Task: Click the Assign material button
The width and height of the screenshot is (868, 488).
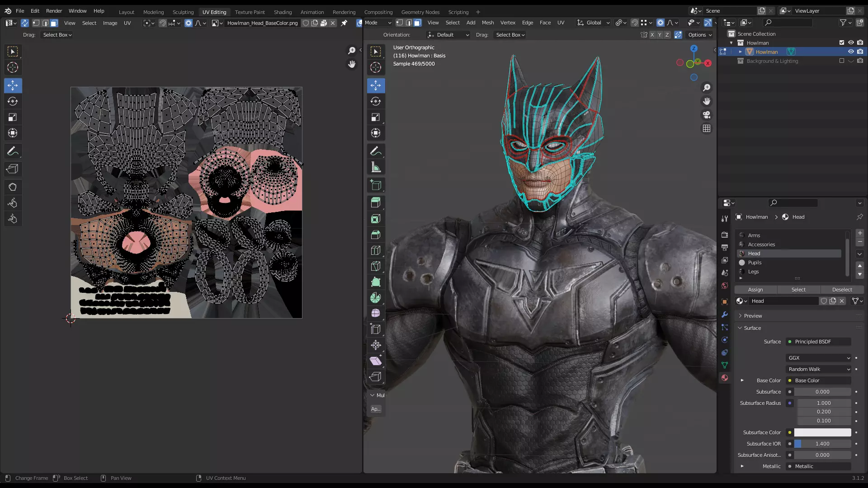Action: 755,290
